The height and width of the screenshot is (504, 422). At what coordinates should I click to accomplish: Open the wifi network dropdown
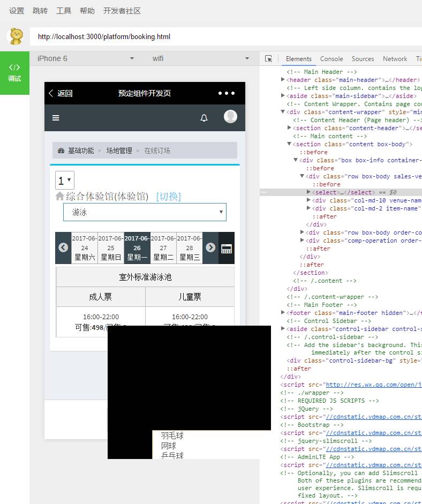pyautogui.click(x=201, y=58)
